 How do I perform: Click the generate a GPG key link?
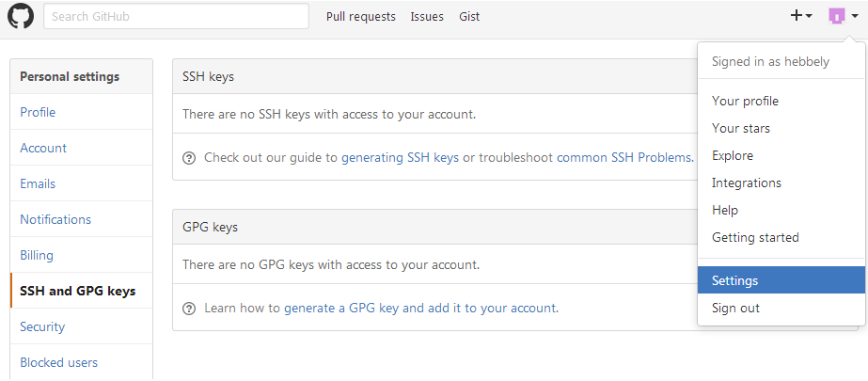click(x=341, y=308)
